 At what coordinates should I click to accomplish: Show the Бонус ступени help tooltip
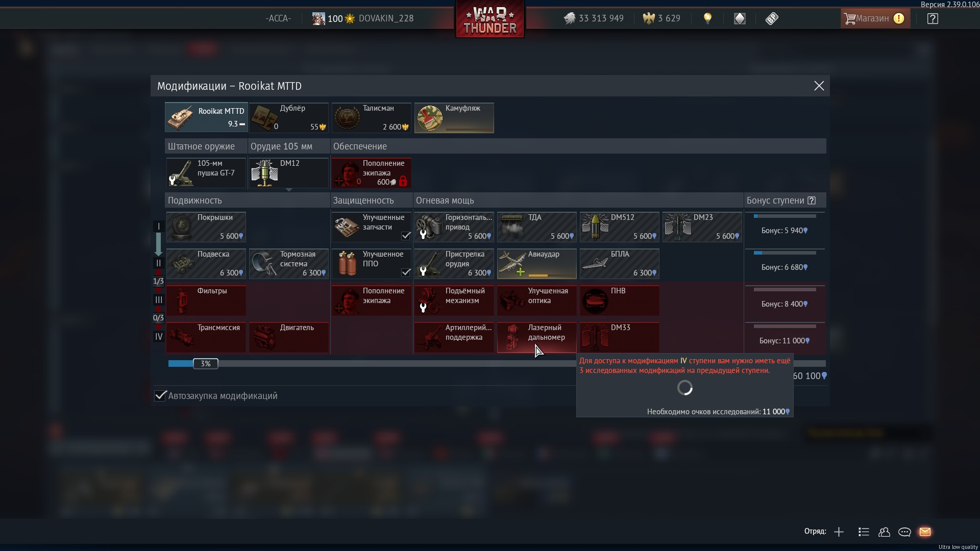812,201
